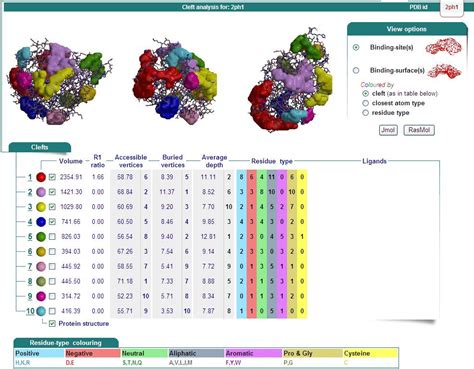
Task: Launch the RasMol viewer button
Action: coord(419,130)
